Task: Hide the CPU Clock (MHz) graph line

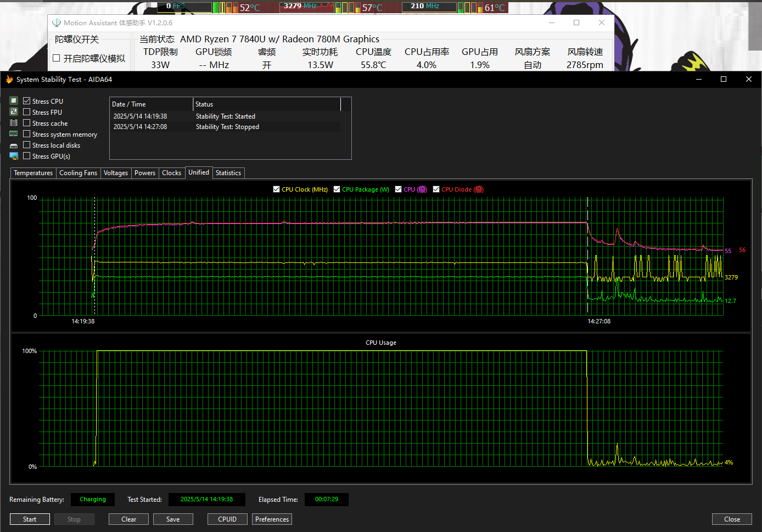Action: [x=276, y=189]
